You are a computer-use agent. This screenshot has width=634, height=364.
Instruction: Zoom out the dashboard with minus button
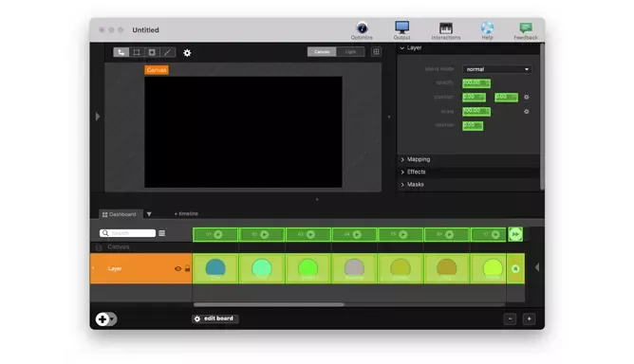(x=510, y=319)
